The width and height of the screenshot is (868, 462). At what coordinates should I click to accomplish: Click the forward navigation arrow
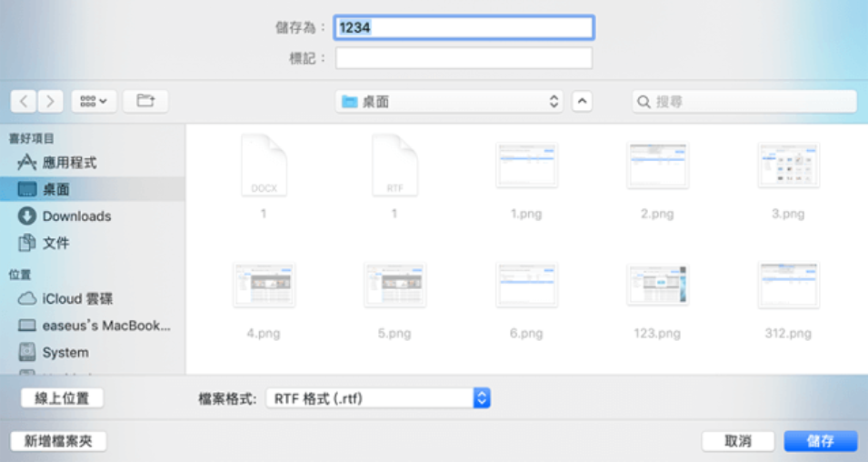[x=50, y=101]
